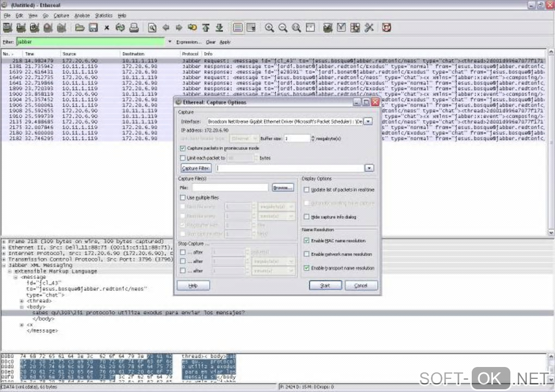Open the Statistics menu

pos(104,16)
